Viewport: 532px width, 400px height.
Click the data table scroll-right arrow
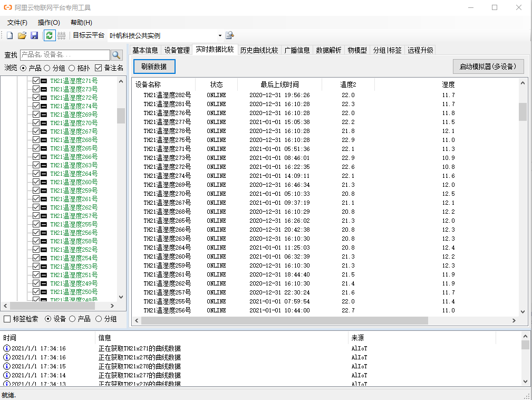click(x=514, y=320)
